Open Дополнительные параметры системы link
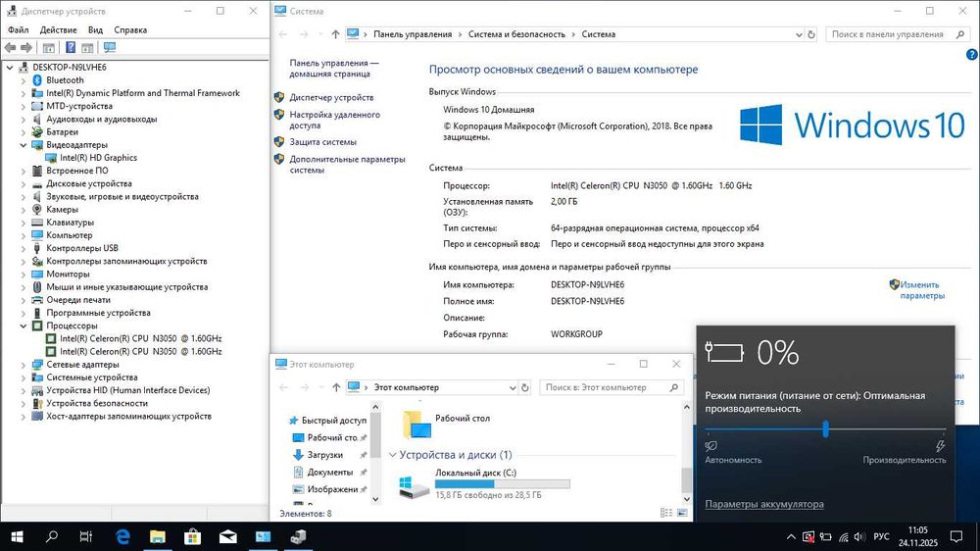This screenshot has height=551, width=980. [x=347, y=165]
